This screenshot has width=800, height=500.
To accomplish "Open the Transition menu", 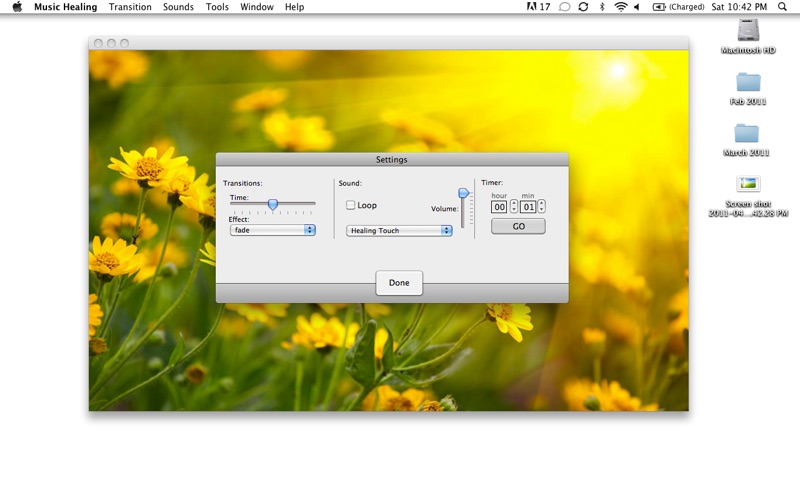I will (130, 7).
